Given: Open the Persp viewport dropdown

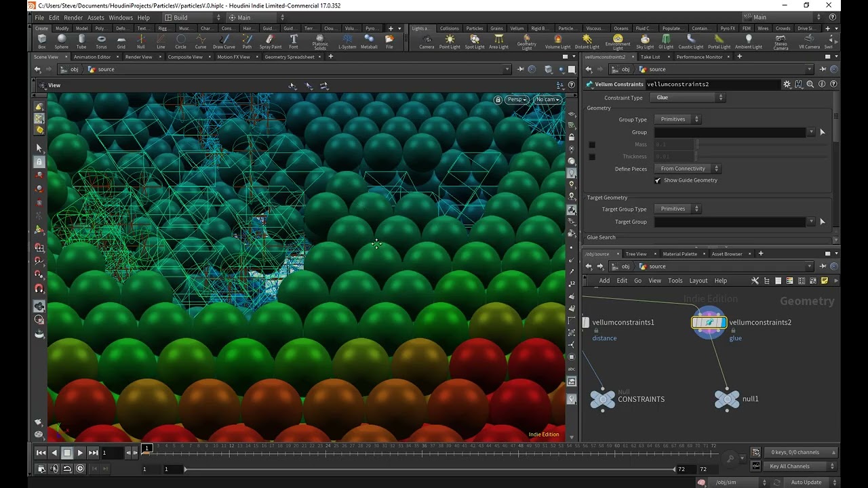Looking at the screenshot, I should pos(517,100).
